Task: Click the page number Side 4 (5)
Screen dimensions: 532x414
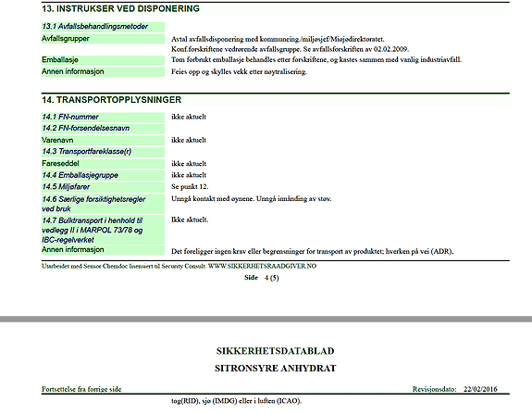Action: pyautogui.click(x=262, y=278)
